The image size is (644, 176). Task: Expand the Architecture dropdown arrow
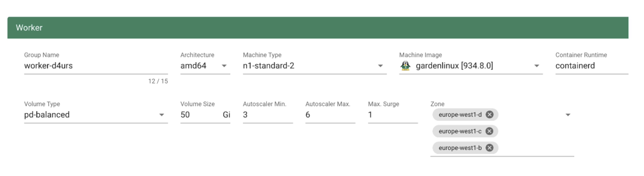pyautogui.click(x=224, y=66)
